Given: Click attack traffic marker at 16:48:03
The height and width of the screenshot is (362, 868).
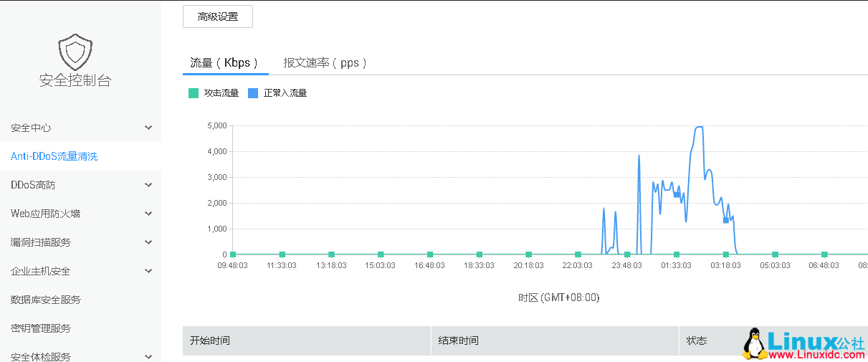Looking at the screenshot, I should 430,254.
